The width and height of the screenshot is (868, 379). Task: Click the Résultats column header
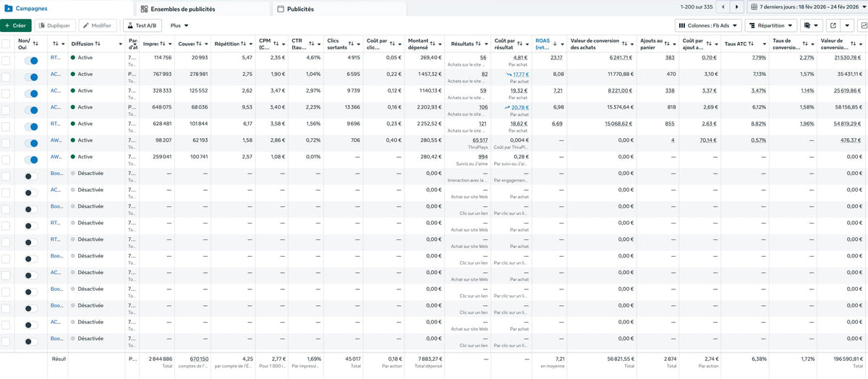pos(461,44)
